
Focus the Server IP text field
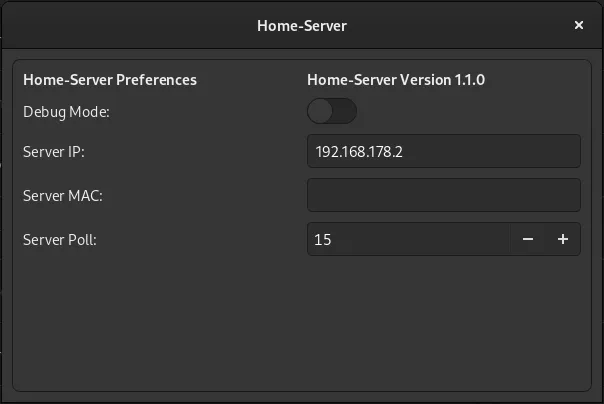pyautogui.click(x=444, y=151)
